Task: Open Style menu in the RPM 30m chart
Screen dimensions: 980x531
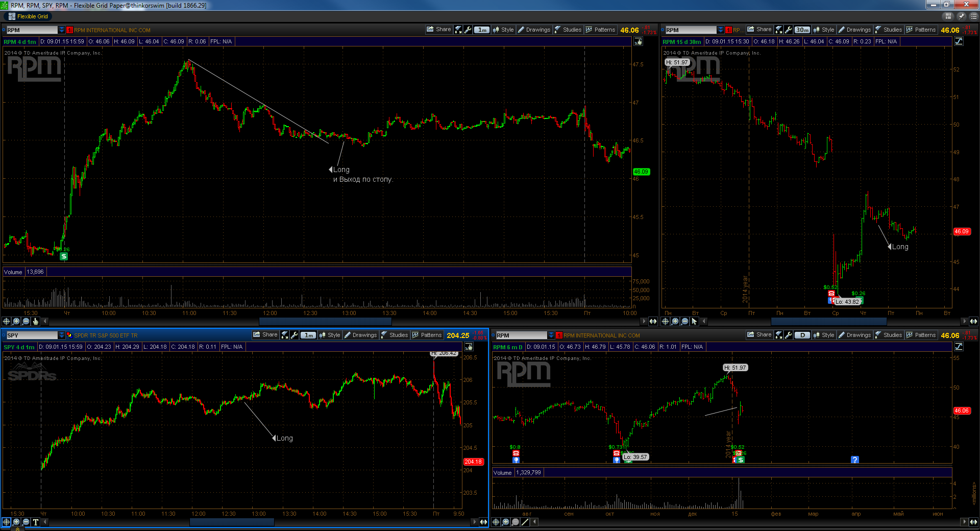Action: [x=824, y=30]
